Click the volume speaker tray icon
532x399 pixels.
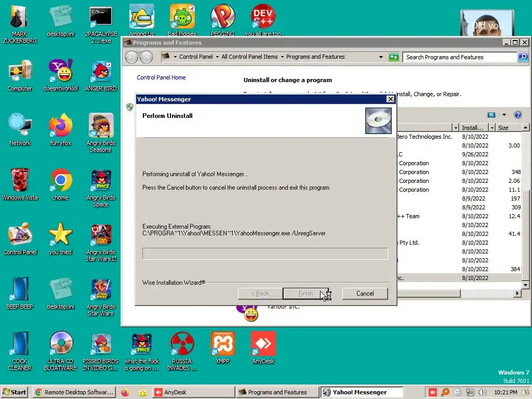(x=482, y=392)
